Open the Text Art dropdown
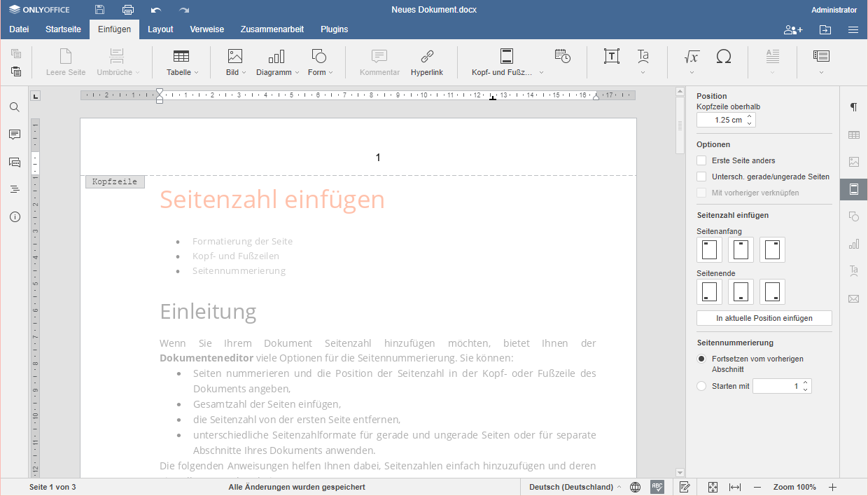The height and width of the screenshot is (496, 868). point(643,72)
